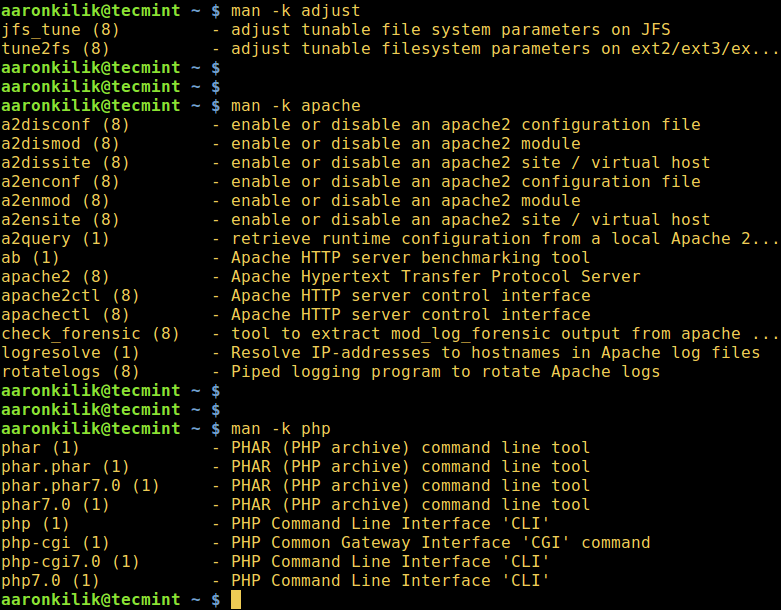Click the a2query (1) entry name
781x610 pixels.
55,238
